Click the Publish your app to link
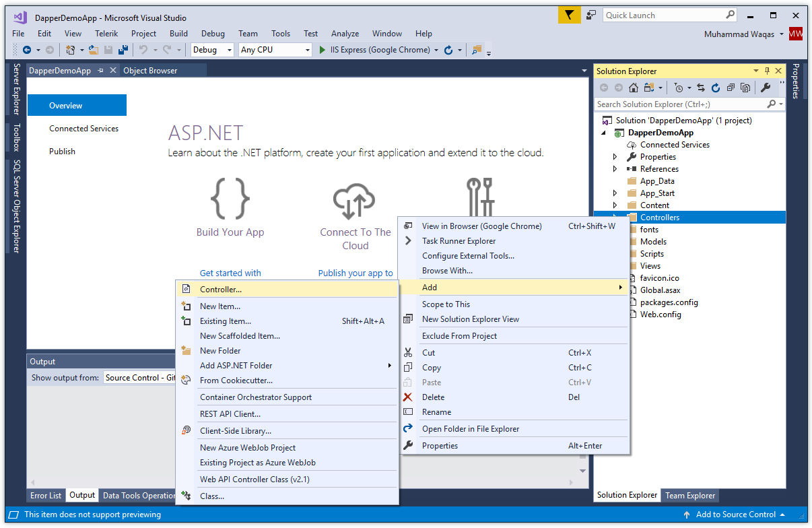Image resolution: width=812 pixels, height=528 pixels. [x=356, y=273]
